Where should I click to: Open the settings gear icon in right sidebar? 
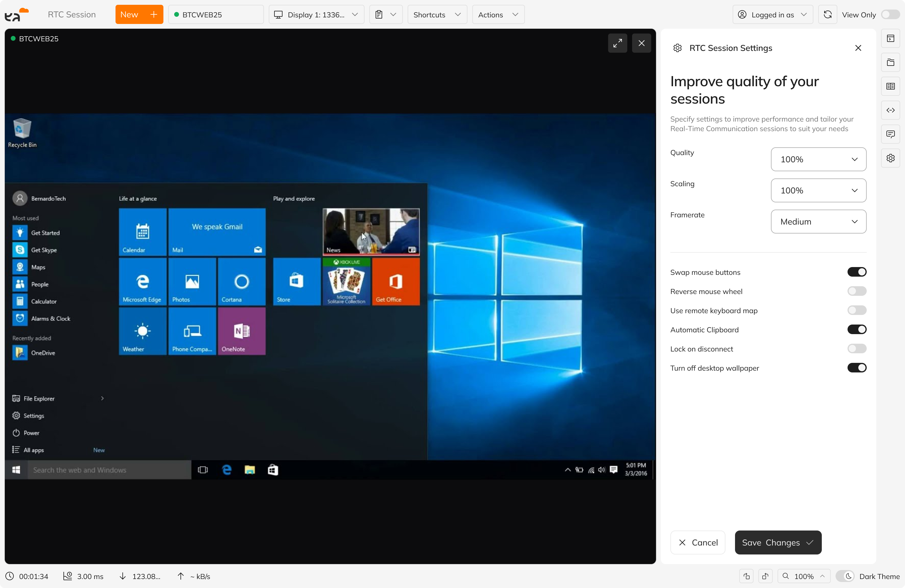(890, 158)
